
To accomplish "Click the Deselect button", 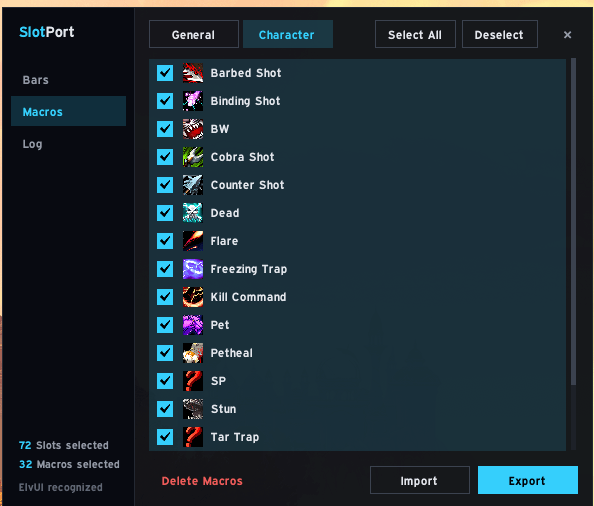I will click(x=500, y=34).
